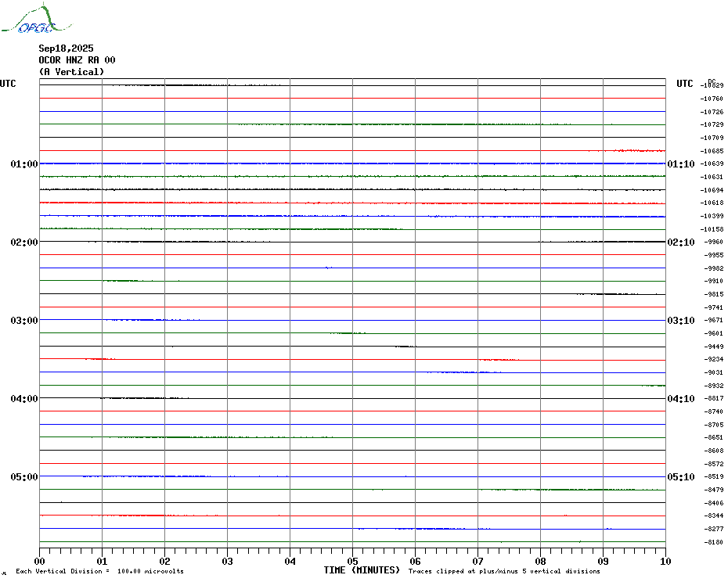The height and width of the screenshot is (582, 728).
Task: Click the DC value -8740
Action: (714, 411)
